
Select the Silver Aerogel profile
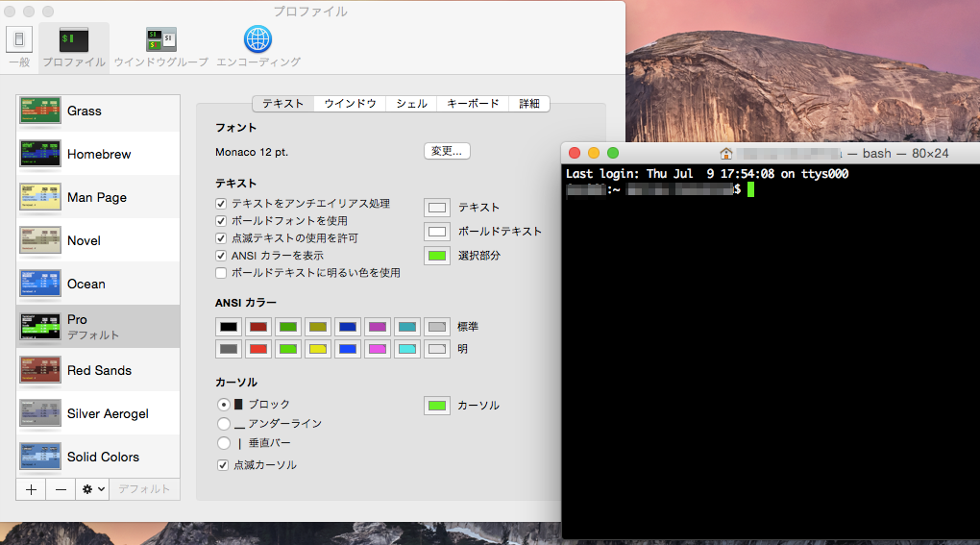click(98, 413)
